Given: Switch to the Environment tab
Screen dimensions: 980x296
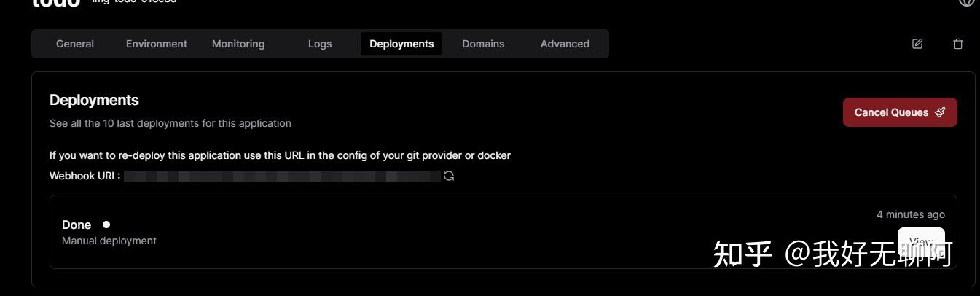Looking at the screenshot, I should coord(157,44).
